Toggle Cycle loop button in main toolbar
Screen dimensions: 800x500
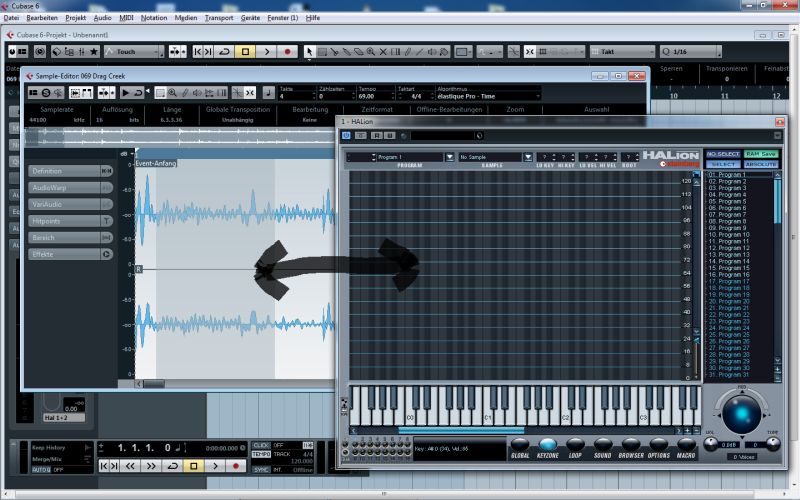[224, 52]
